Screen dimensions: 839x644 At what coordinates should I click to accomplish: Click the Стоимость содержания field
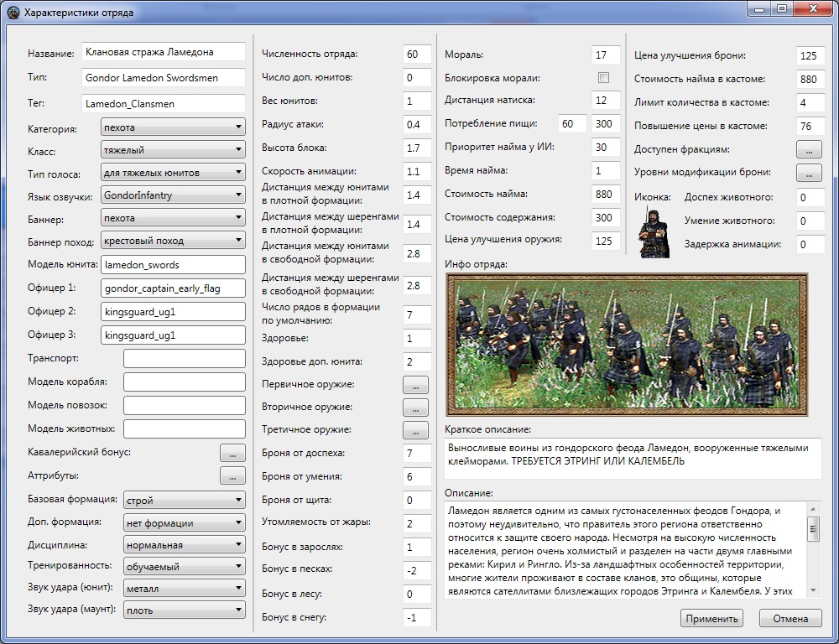pos(607,218)
